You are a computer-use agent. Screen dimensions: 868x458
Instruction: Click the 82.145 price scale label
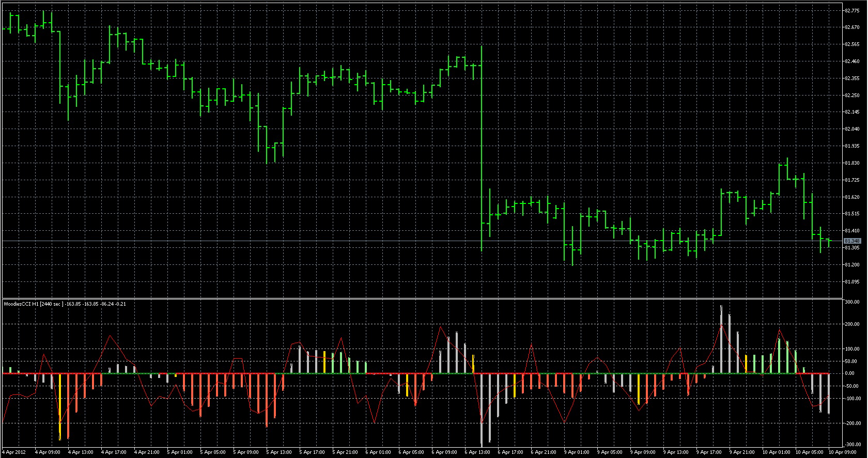pyautogui.click(x=852, y=112)
